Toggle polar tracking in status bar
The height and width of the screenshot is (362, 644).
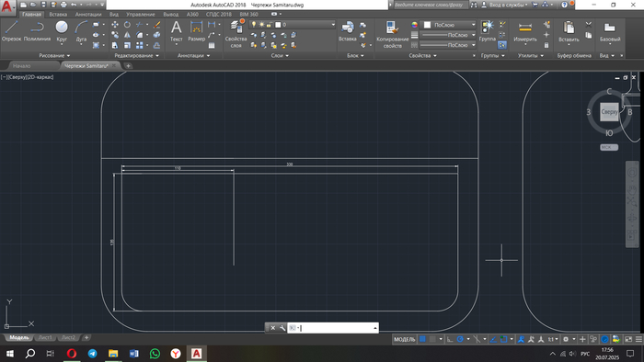point(460,339)
